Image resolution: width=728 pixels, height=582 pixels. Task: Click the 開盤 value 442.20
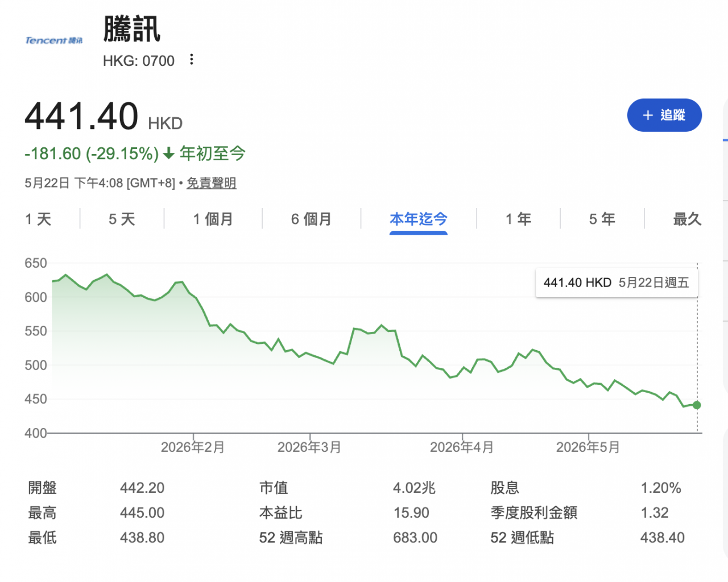pos(142,488)
